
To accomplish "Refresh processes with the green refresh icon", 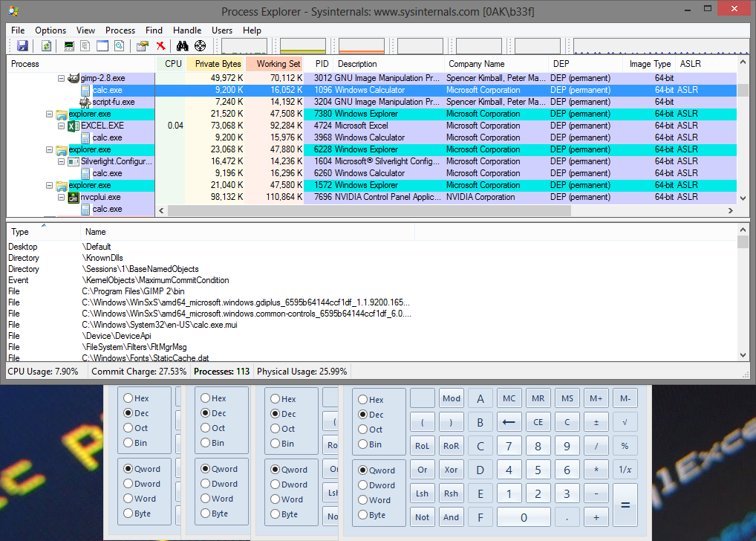I will tap(46, 45).
